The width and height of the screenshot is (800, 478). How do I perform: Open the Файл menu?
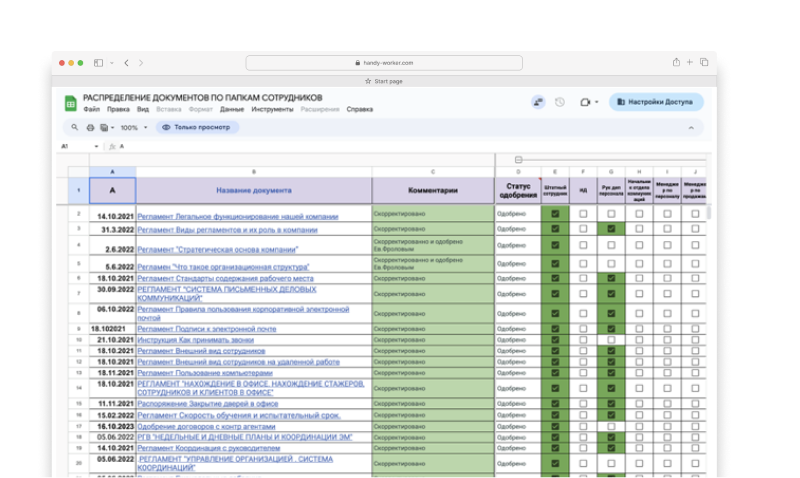coord(92,109)
